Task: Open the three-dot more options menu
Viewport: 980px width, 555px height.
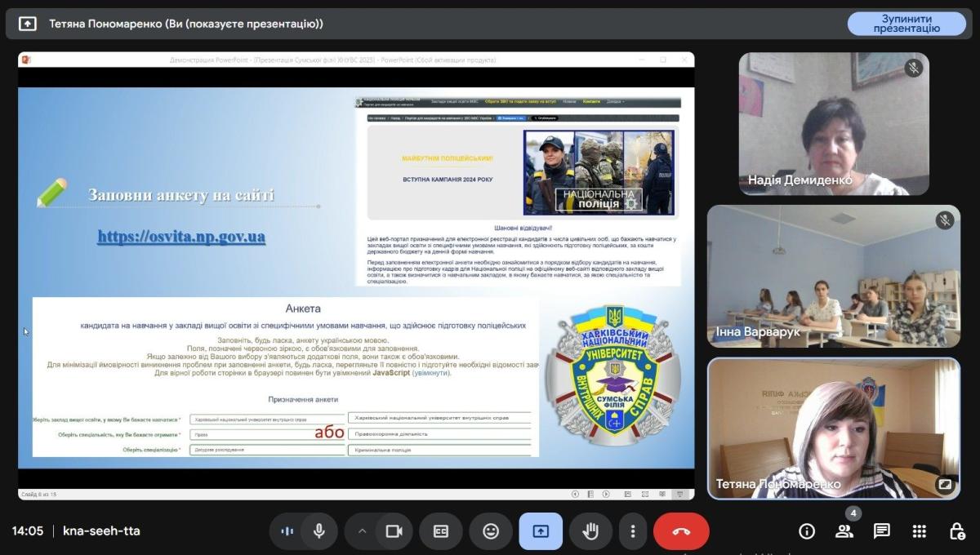Action: click(632, 531)
